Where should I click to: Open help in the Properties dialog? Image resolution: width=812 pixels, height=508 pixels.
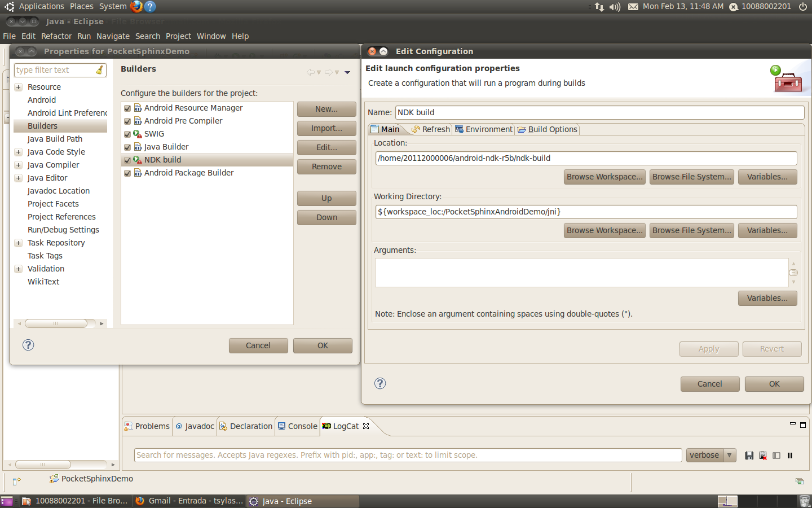tap(28, 345)
